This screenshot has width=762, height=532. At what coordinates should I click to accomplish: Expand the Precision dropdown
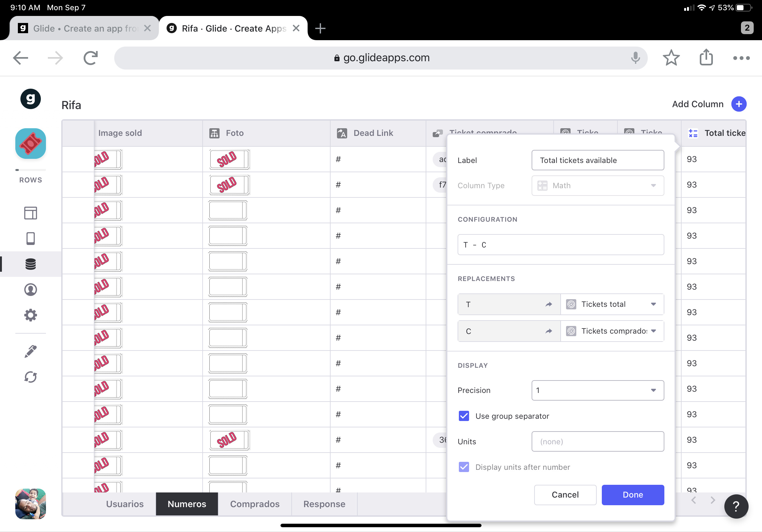[x=597, y=390]
